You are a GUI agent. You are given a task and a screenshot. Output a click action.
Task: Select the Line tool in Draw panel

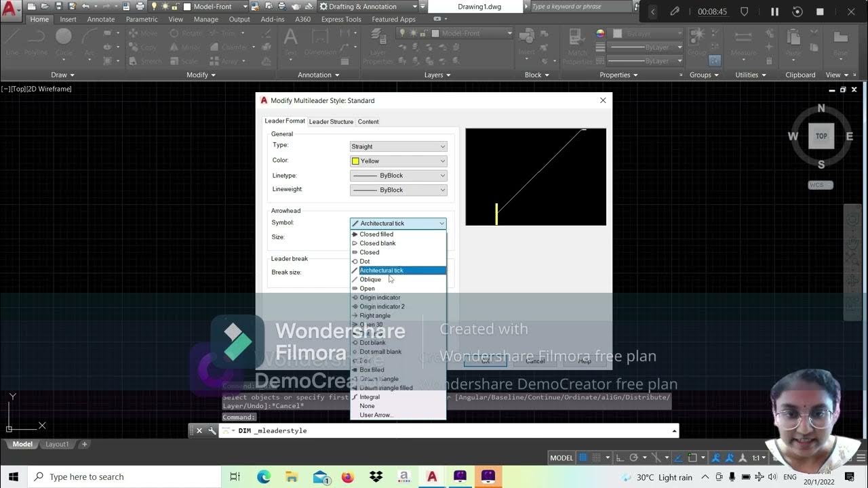click(12, 42)
